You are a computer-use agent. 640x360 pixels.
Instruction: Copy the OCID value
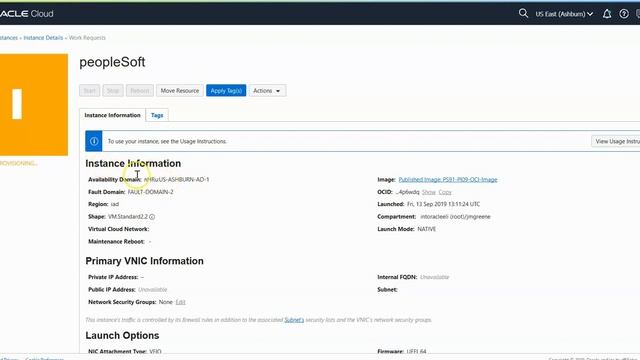[445, 192]
